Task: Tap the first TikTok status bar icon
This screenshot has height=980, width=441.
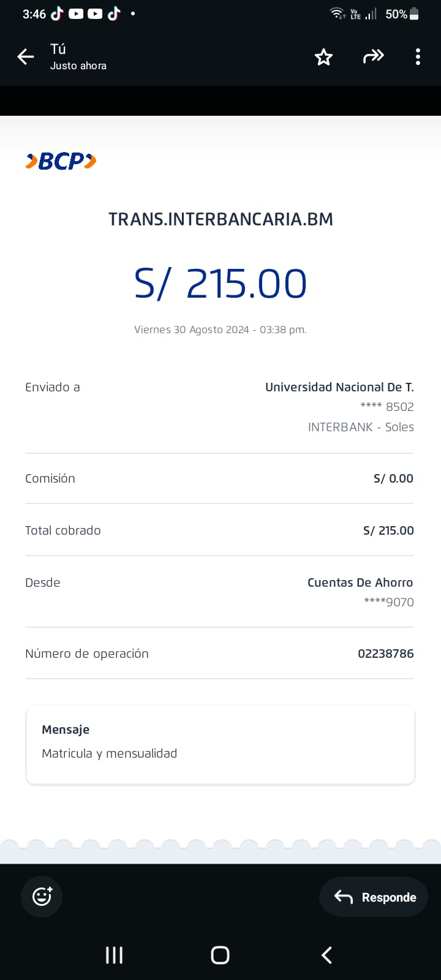Action: (57, 13)
